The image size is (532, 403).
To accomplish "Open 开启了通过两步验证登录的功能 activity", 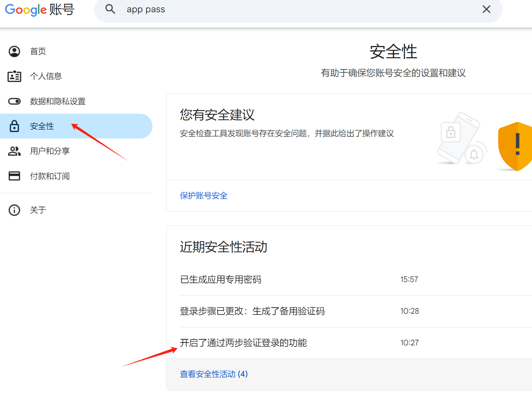I will pos(356,343).
